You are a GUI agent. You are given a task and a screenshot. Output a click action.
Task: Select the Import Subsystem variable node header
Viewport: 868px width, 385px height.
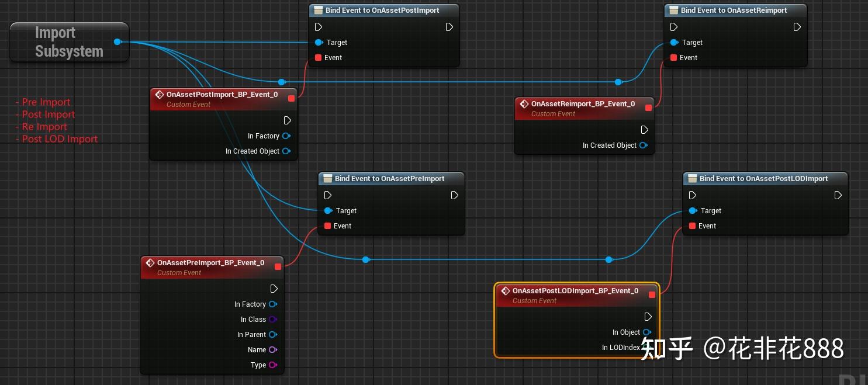(64, 41)
